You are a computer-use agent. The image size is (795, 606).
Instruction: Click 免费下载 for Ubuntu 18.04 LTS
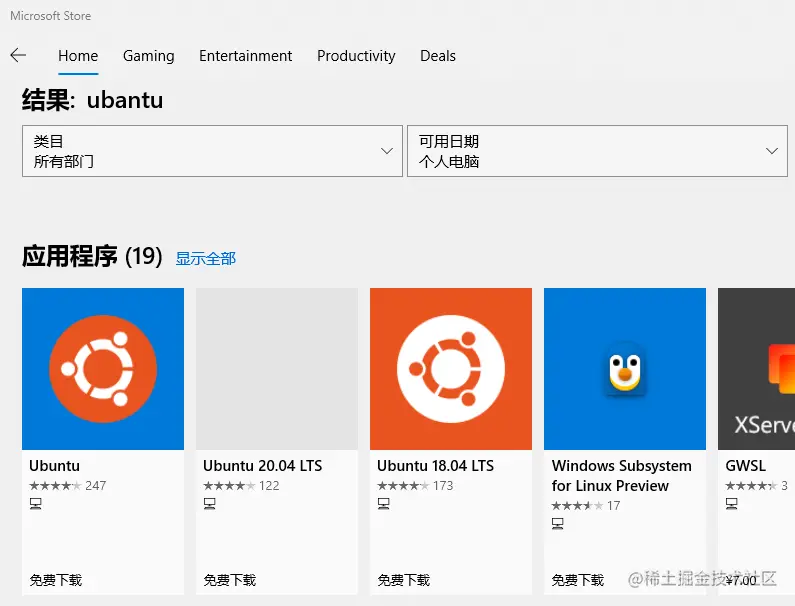click(404, 580)
